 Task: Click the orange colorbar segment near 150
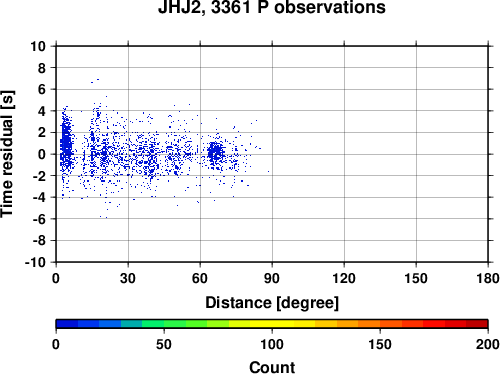point(380,324)
